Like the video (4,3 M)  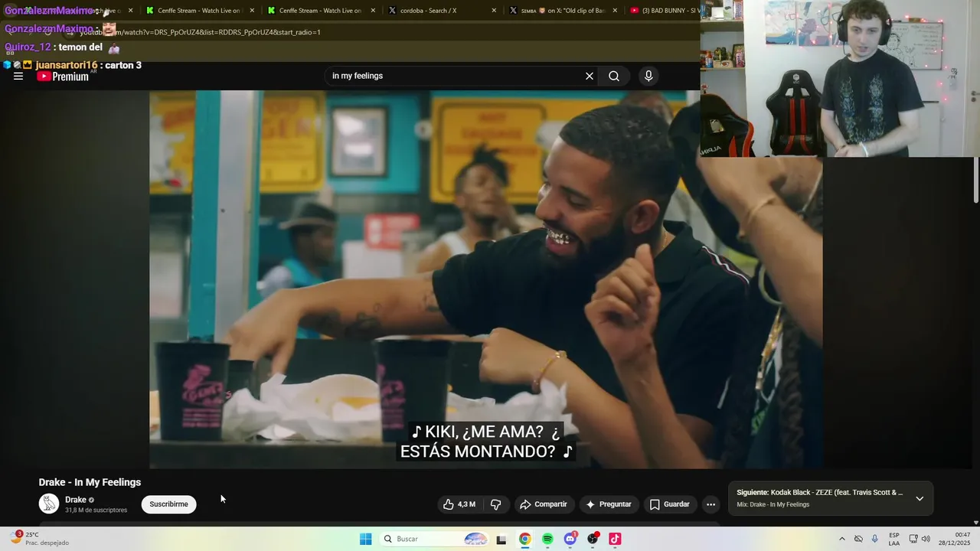point(459,504)
